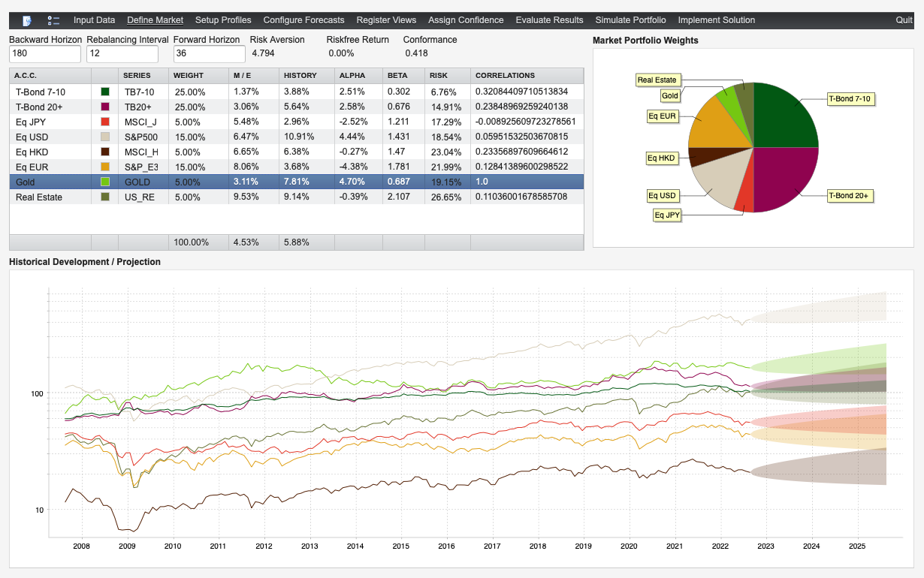Click the Forward Horizon input field

tap(210, 54)
